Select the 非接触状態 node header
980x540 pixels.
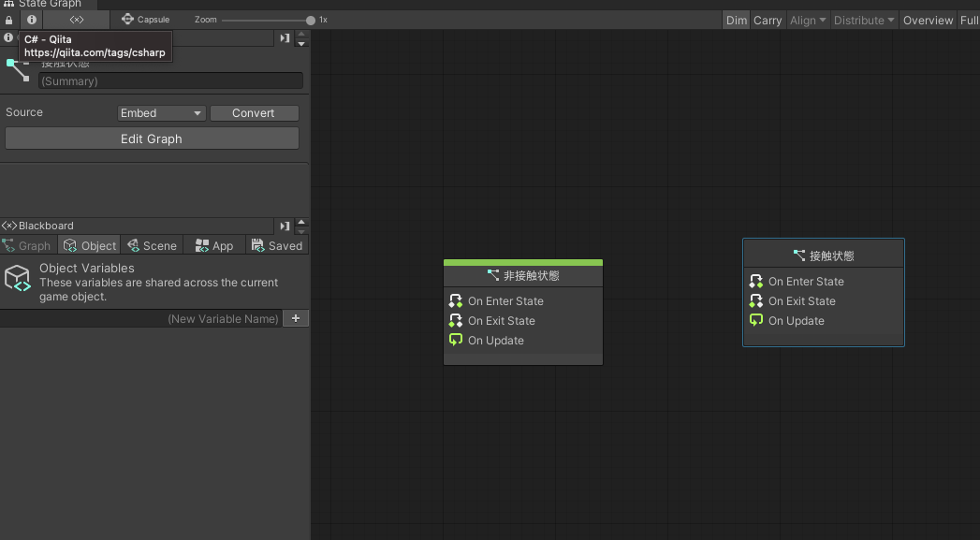[523, 275]
